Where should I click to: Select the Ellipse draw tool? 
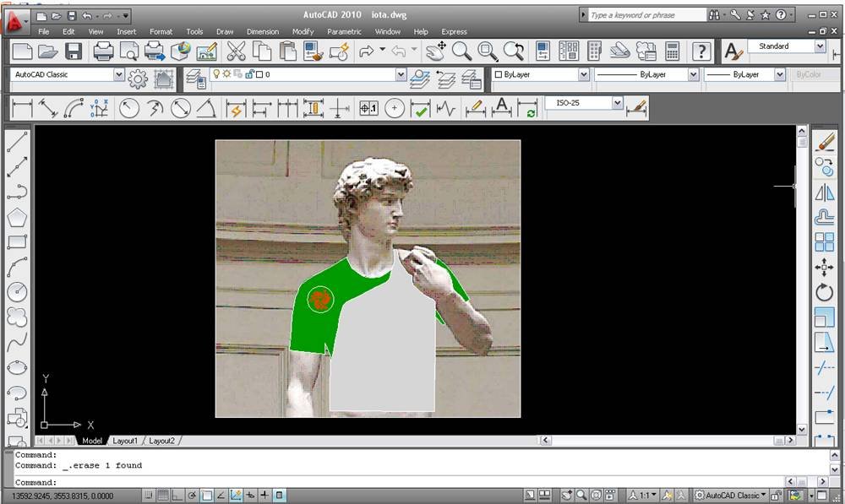[17, 366]
